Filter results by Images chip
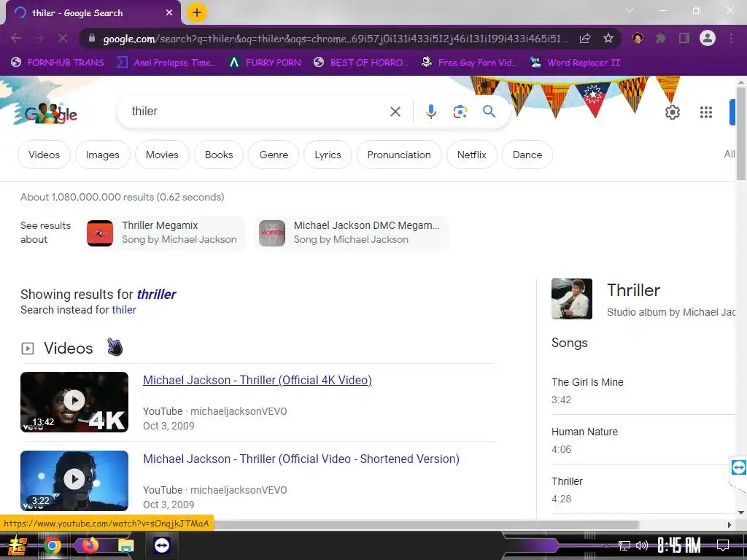 (102, 155)
